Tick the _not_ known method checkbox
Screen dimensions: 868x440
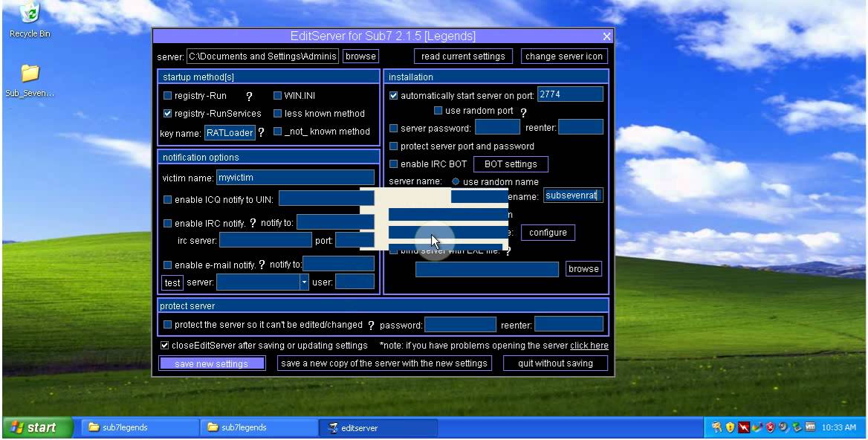pos(277,131)
